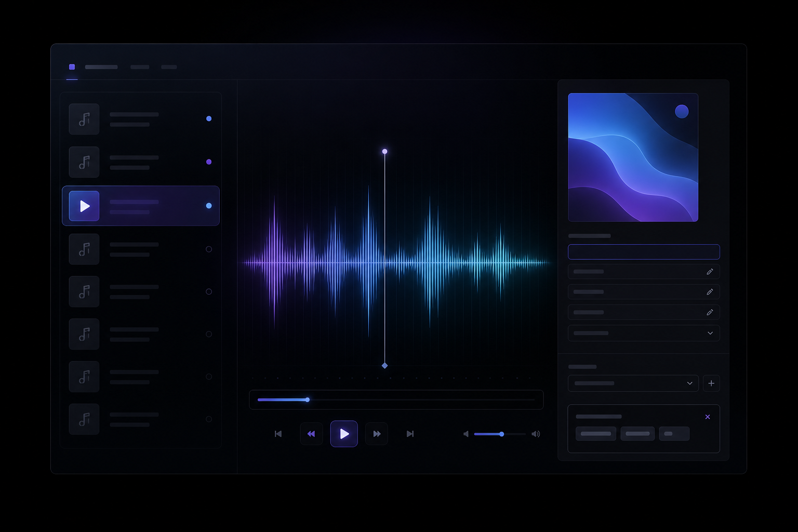Hit the fast-forward button in the transport controls
The width and height of the screenshot is (798, 532).
[x=377, y=434]
